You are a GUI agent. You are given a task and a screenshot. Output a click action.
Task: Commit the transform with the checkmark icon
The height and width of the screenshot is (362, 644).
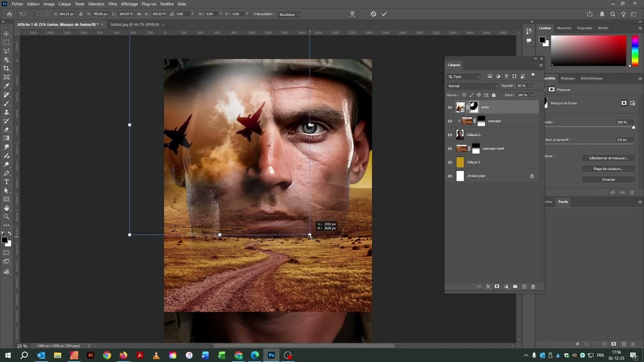[384, 14]
